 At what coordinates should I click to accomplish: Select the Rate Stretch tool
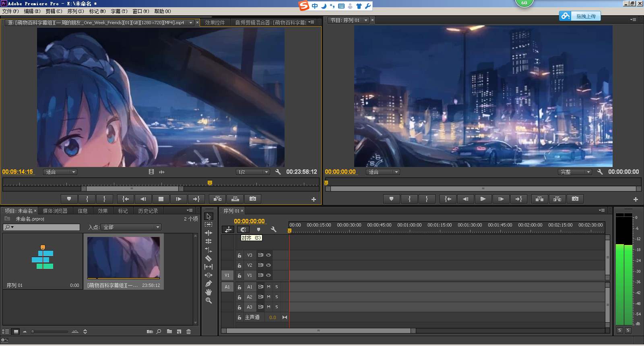tap(208, 250)
